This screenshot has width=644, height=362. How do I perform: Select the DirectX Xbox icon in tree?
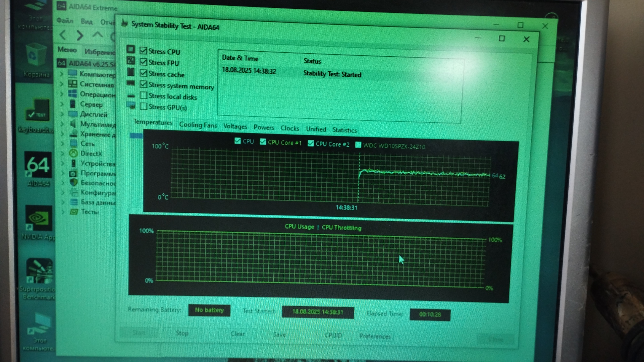click(73, 154)
